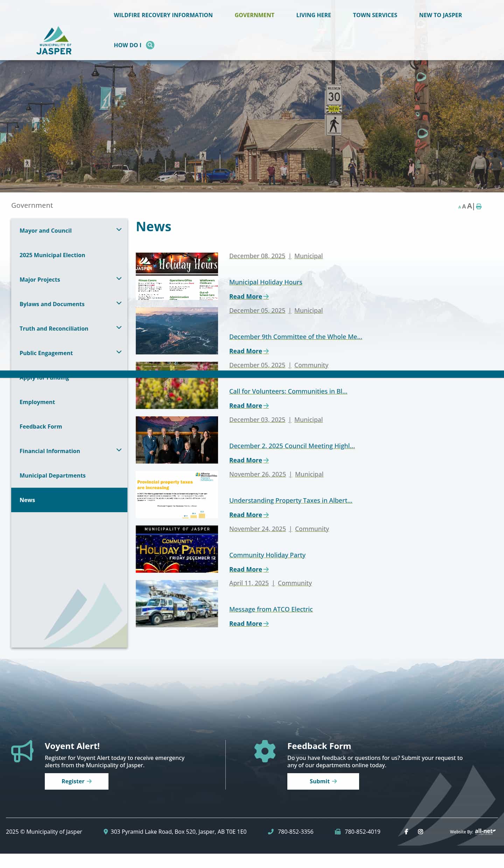Screen dimensions: 504x868
Task: Click the November 24, 2025 date link
Action: 258,529
